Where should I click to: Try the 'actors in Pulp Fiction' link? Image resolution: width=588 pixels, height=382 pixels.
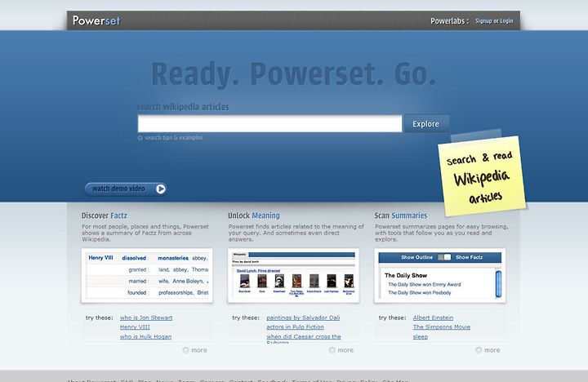[295, 326]
